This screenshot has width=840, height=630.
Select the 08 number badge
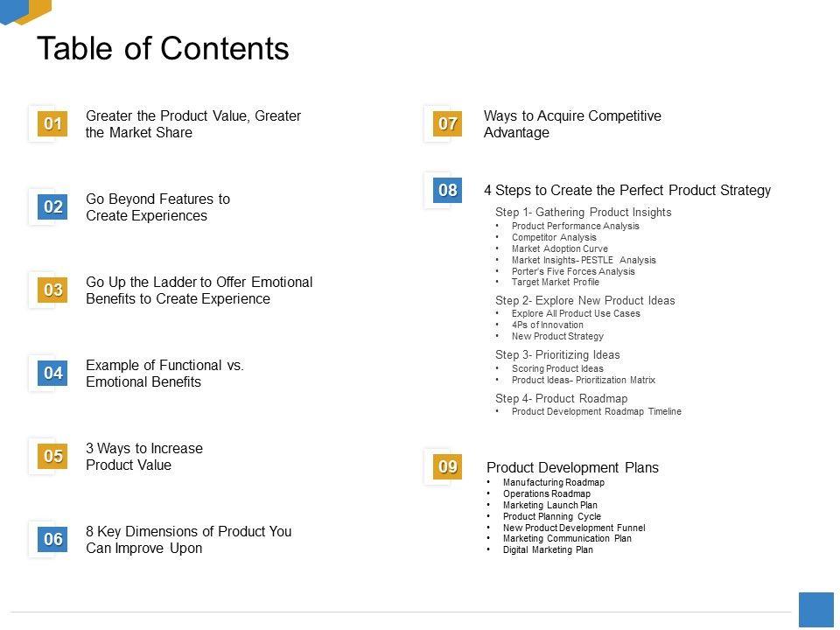[x=448, y=191]
